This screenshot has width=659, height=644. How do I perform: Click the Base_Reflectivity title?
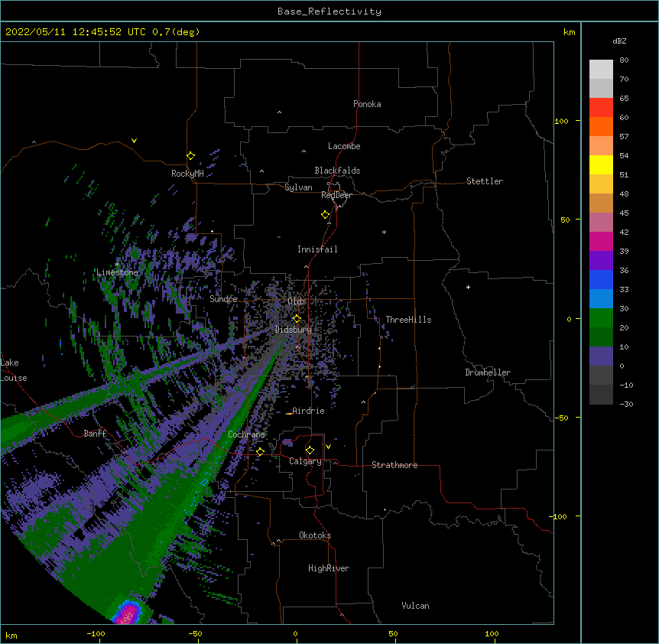click(329, 11)
